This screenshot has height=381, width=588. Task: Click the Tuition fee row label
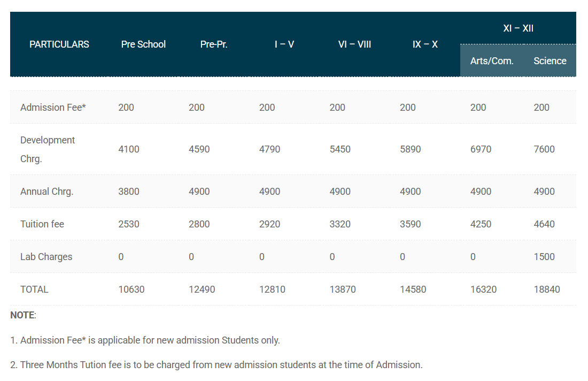[x=42, y=224]
